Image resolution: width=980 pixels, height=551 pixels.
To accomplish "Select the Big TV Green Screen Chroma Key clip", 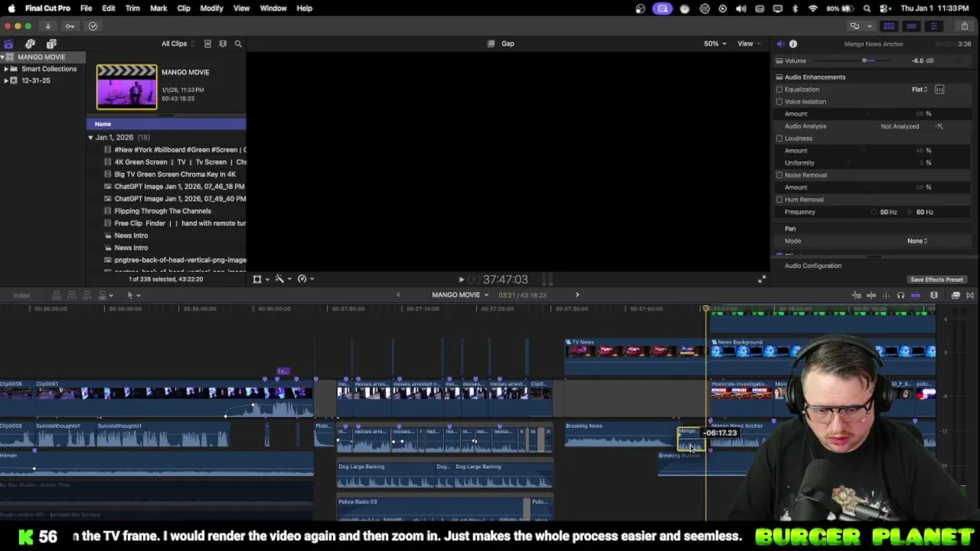I will point(175,174).
